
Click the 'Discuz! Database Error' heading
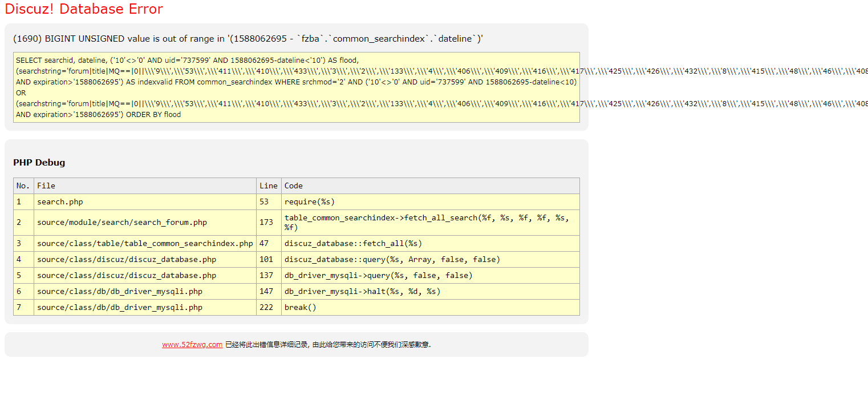(x=84, y=9)
